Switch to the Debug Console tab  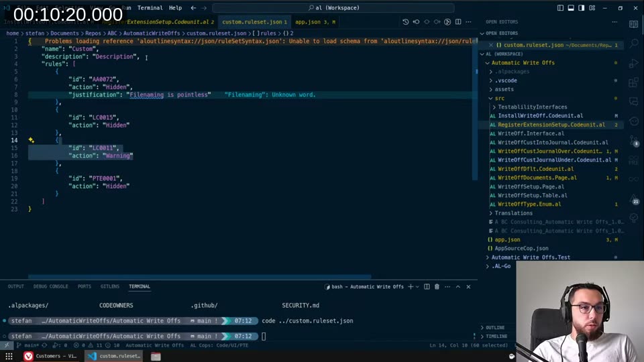point(50,286)
